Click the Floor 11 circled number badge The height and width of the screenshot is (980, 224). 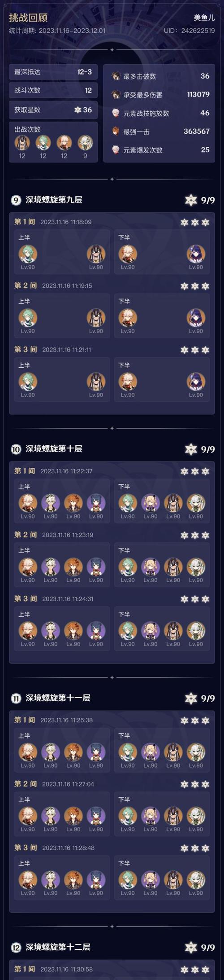(16, 699)
